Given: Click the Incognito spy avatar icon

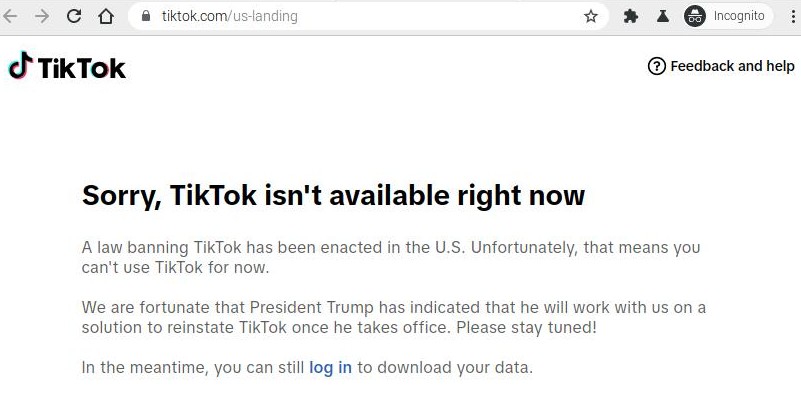Looking at the screenshot, I should (695, 16).
